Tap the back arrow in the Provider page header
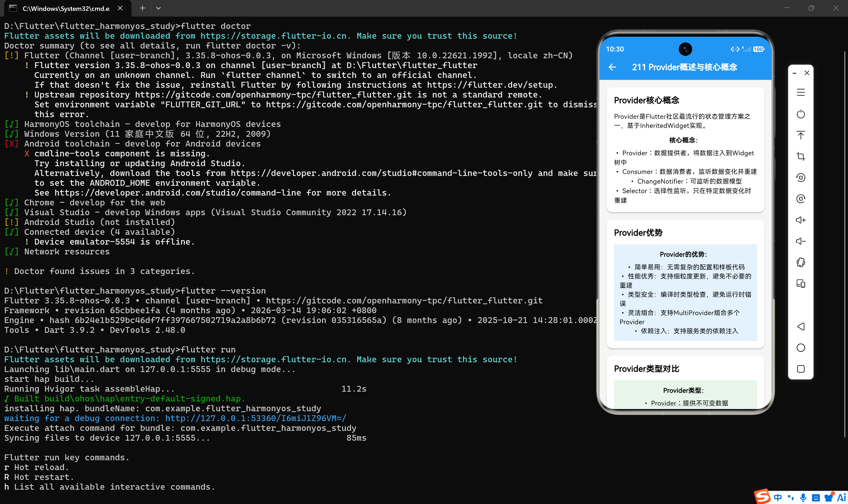The height and width of the screenshot is (504, 848). [x=612, y=67]
